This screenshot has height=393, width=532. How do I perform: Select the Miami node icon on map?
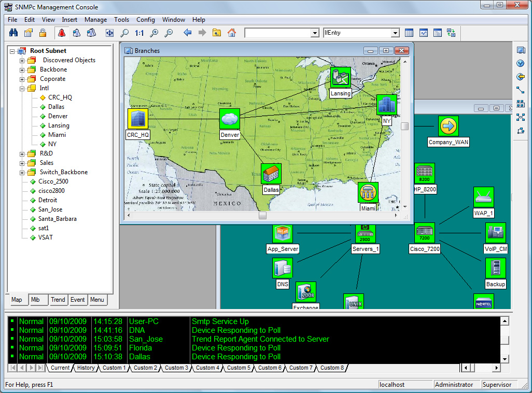coord(368,193)
